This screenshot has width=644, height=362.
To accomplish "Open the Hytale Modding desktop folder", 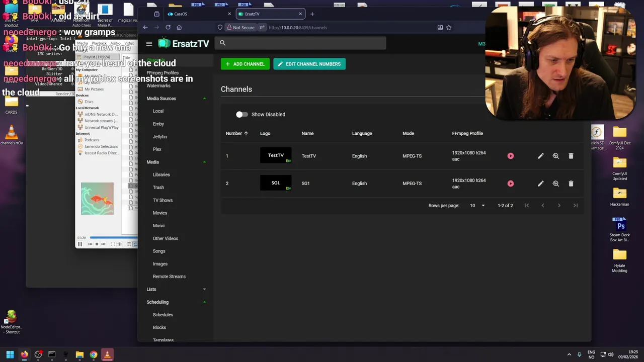I will (x=620, y=261).
